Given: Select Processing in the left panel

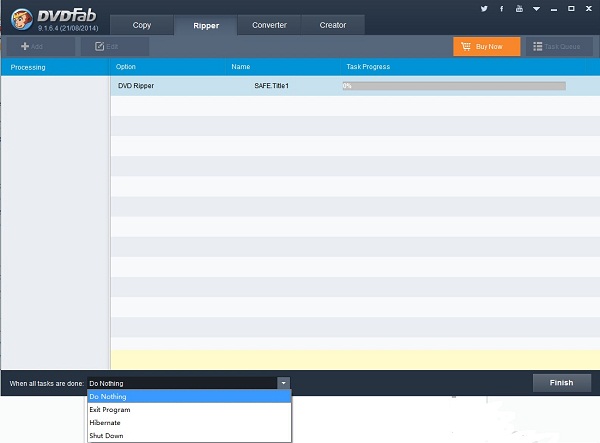Looking at the screenshot, I should pyautogui.click(x=28, y=67).
